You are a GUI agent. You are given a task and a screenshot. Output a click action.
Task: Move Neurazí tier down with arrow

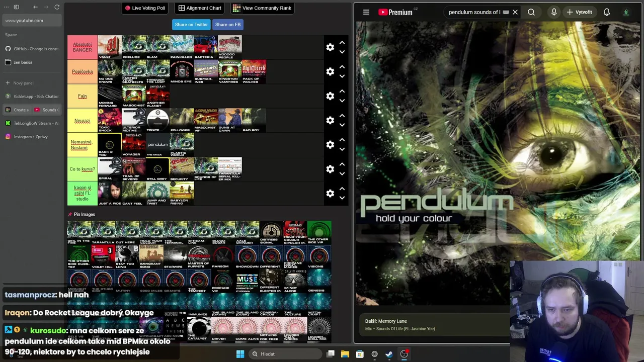pos(342,125)
